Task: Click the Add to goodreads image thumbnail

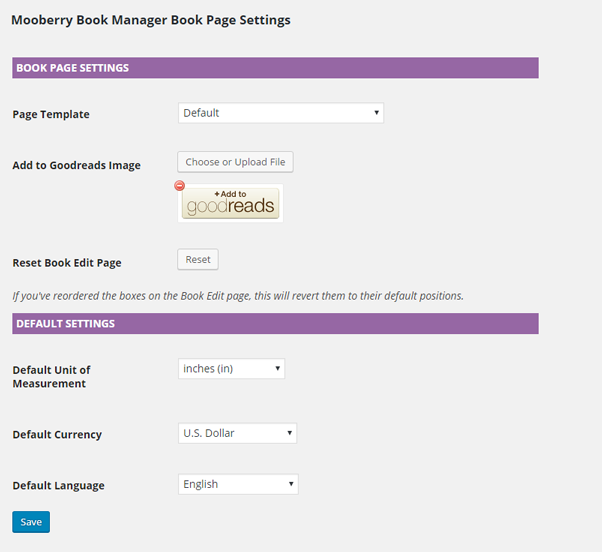Action: 230,203
